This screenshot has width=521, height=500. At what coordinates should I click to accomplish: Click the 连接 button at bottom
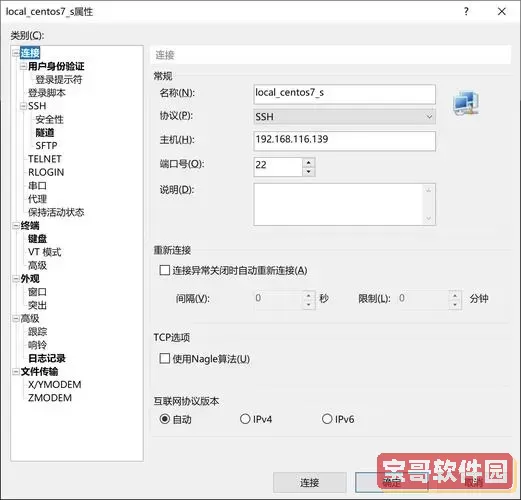pyautogui.click(x=310, y=482)
